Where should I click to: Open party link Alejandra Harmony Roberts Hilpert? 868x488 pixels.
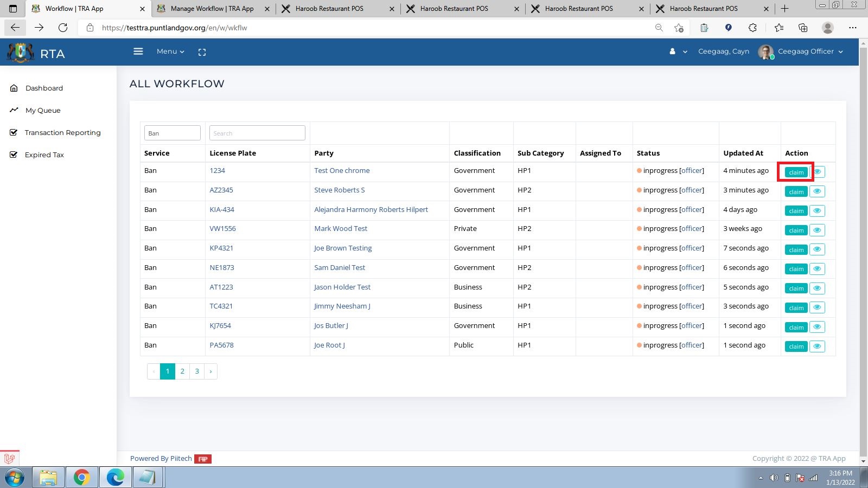click(371, 209)
